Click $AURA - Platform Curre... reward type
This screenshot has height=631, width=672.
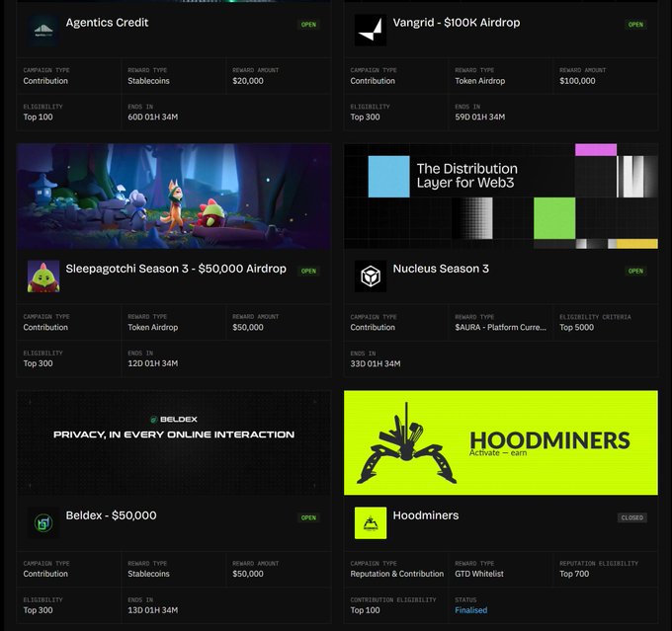(x=501, y=327)
